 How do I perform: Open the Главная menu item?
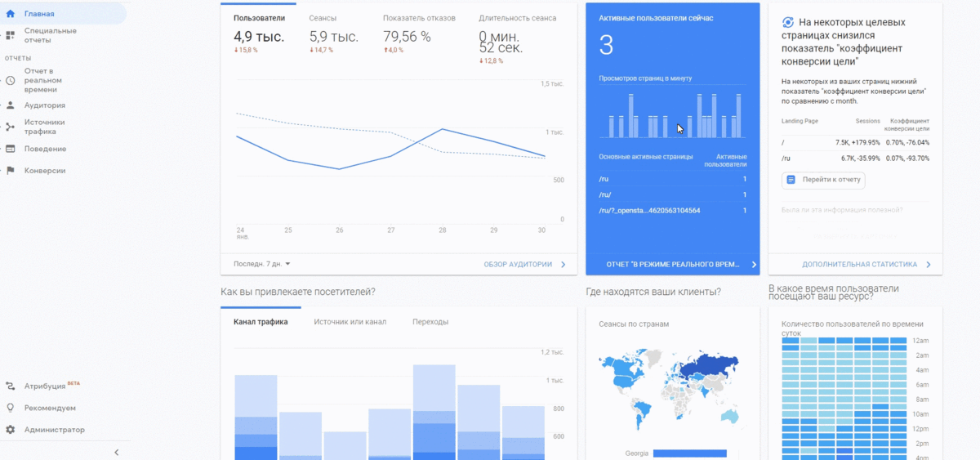pos(63,14)
